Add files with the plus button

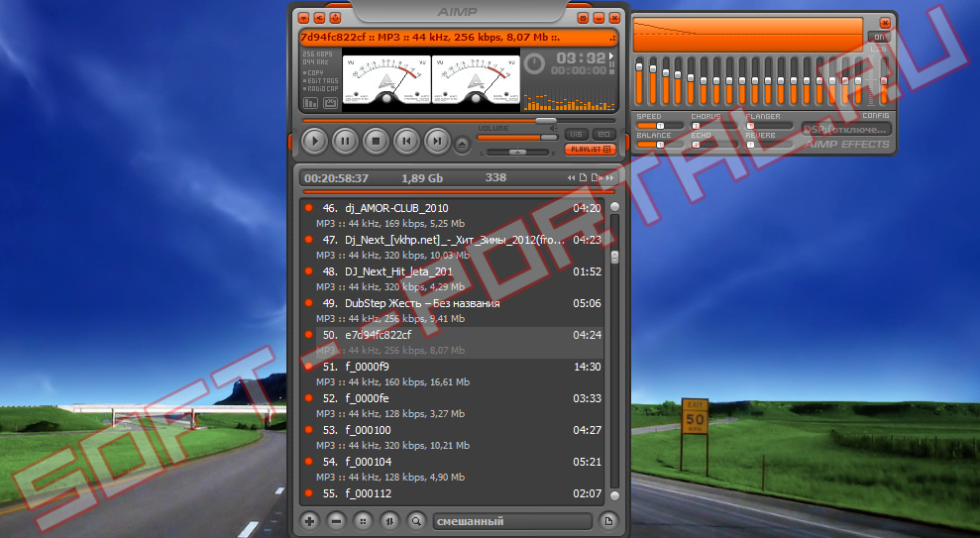309,521
